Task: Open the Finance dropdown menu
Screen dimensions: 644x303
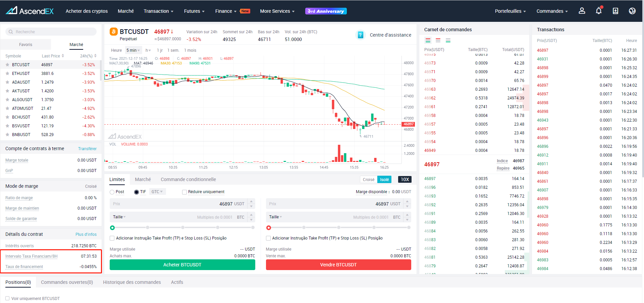Action: [x=226, y=11]
